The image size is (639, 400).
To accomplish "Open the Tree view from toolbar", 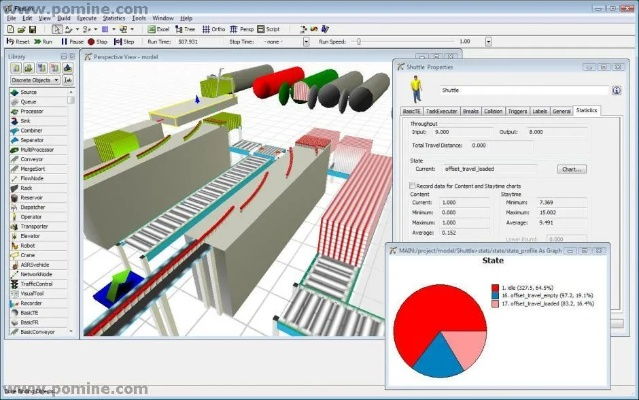I will (183, 29).
